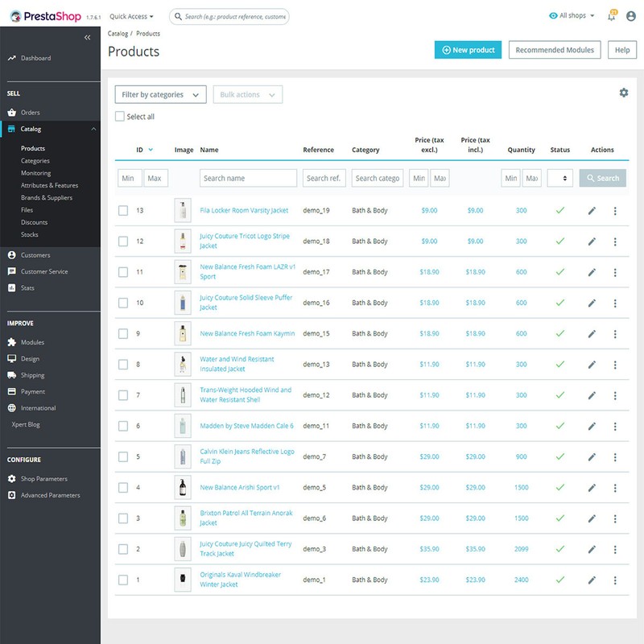Go to Categories submenu item

[x=35, y=161]
